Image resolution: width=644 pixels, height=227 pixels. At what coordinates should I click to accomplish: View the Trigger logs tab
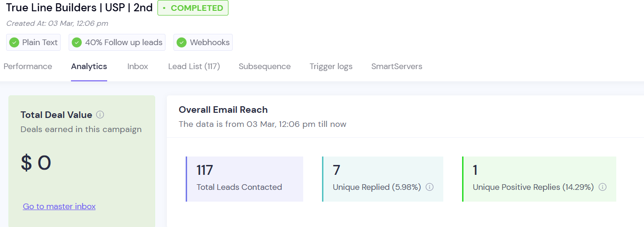click(331, 66)
